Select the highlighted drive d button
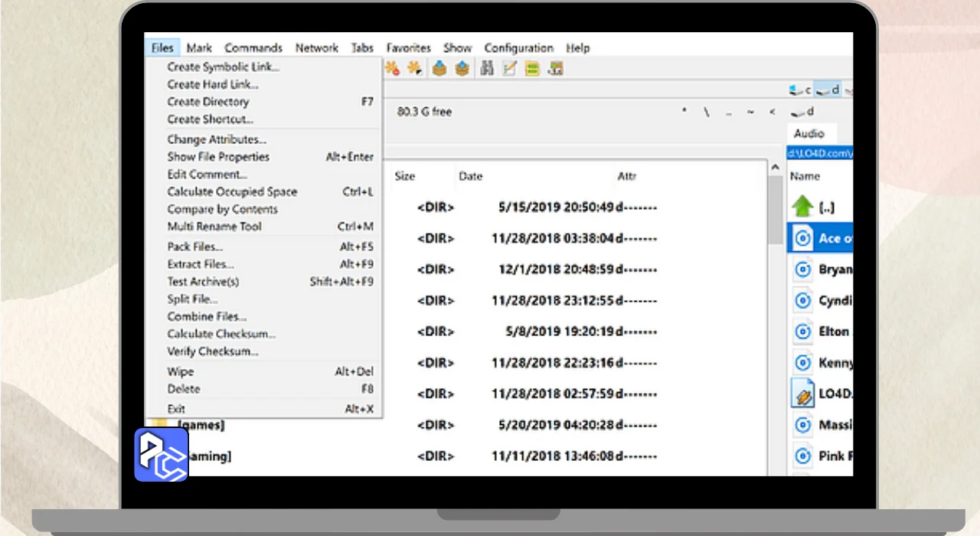This screenshot has height=536, width=980. pyautogui.click(x=828, y=90)
